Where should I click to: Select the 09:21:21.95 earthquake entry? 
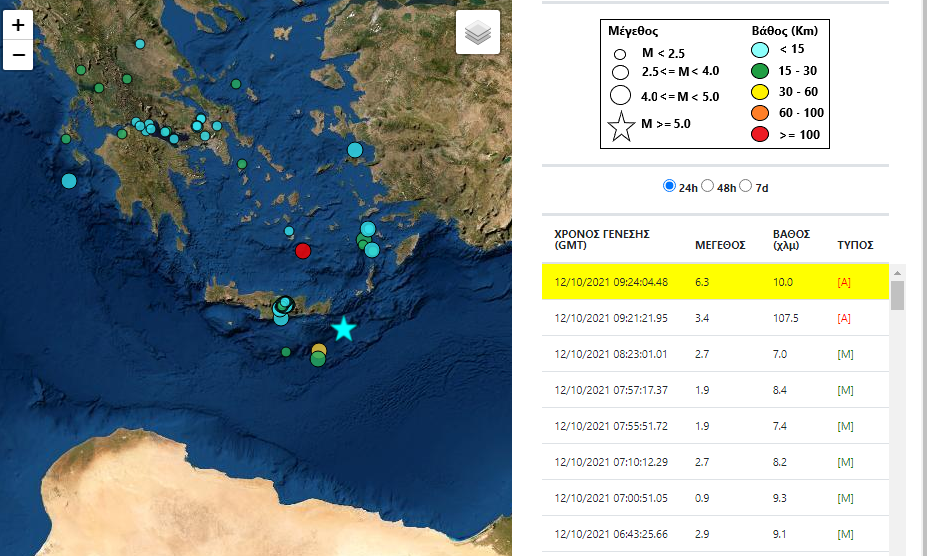pyautogui.click(x=715, y=318)
